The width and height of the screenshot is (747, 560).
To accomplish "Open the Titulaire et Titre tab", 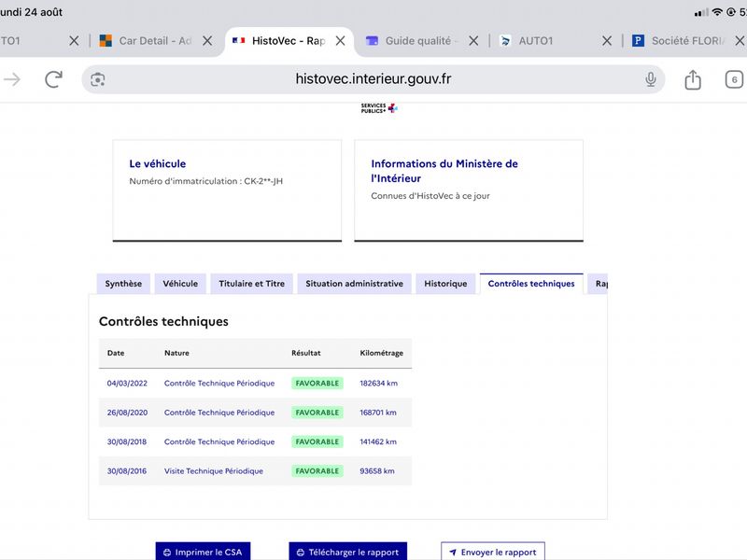I will coord(251,284).
